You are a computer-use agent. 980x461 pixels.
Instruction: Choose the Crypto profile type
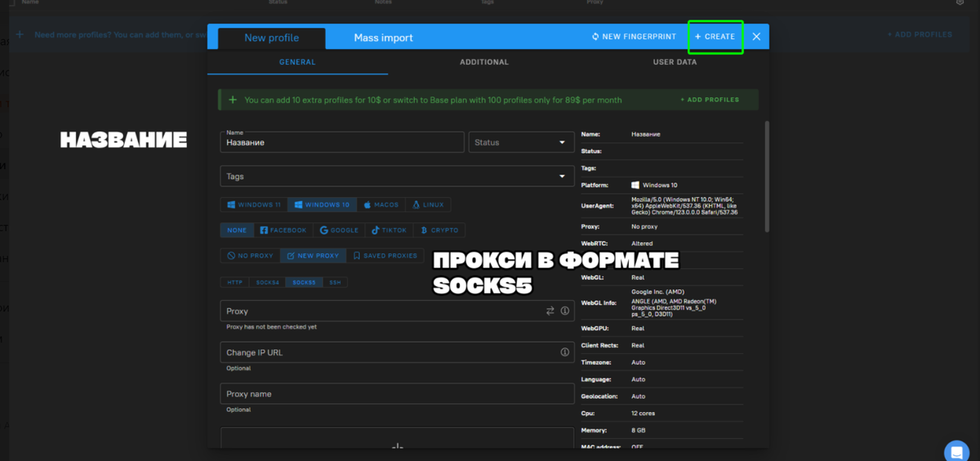pos(439,230)
